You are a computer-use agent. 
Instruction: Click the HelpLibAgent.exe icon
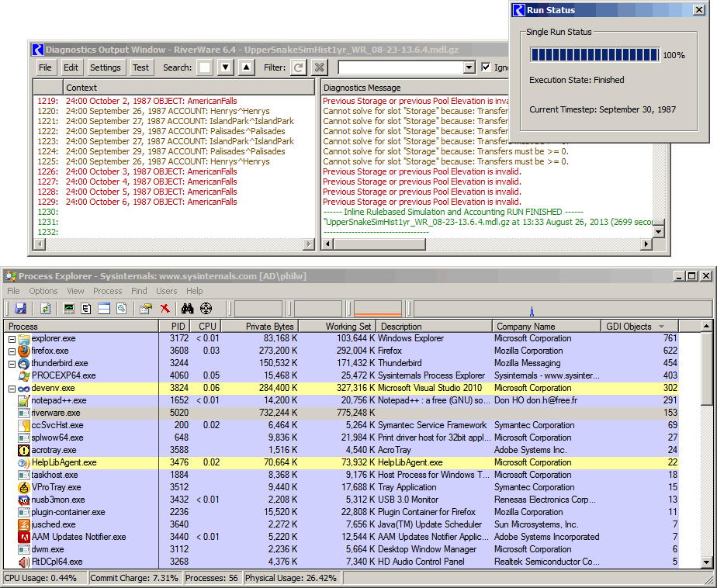24,462
